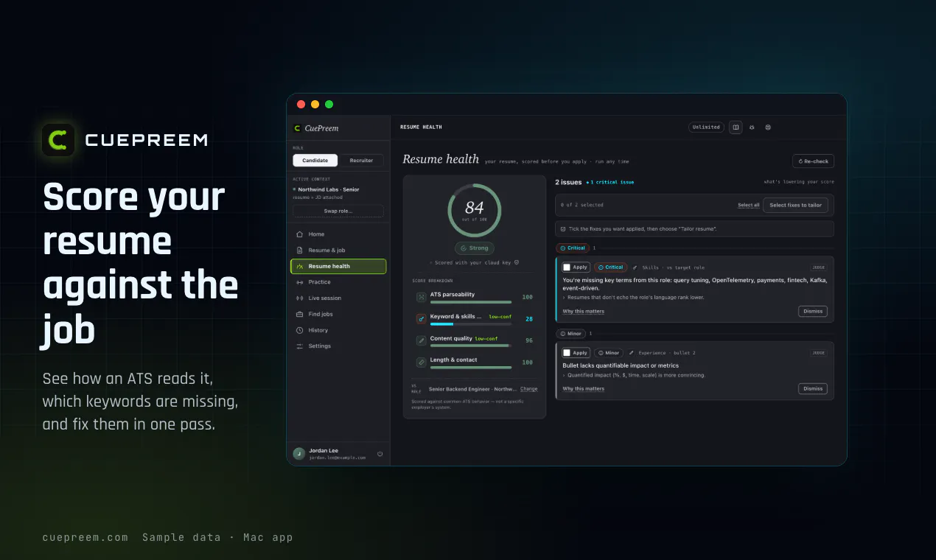Image resolution: width=936 pixels, height=560 pixels.
Task: Click the Keyword & skills progress bar
Action: tap(471, 324)
